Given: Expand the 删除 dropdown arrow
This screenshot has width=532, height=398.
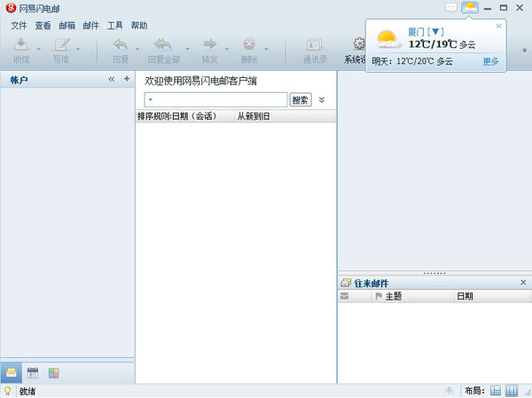Looking at the screenshot, I should [266, 49].
